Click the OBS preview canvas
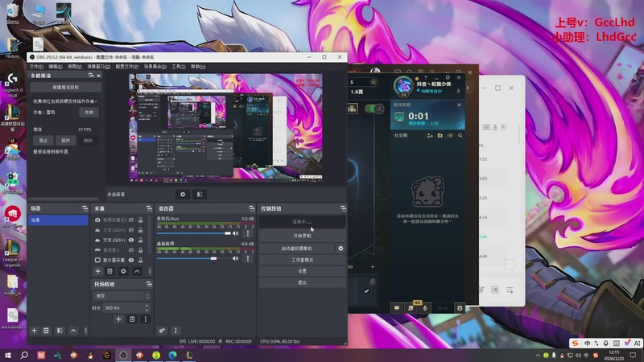Screen dimensions: 644x362 pyautogui.click(x=225, y=128)
